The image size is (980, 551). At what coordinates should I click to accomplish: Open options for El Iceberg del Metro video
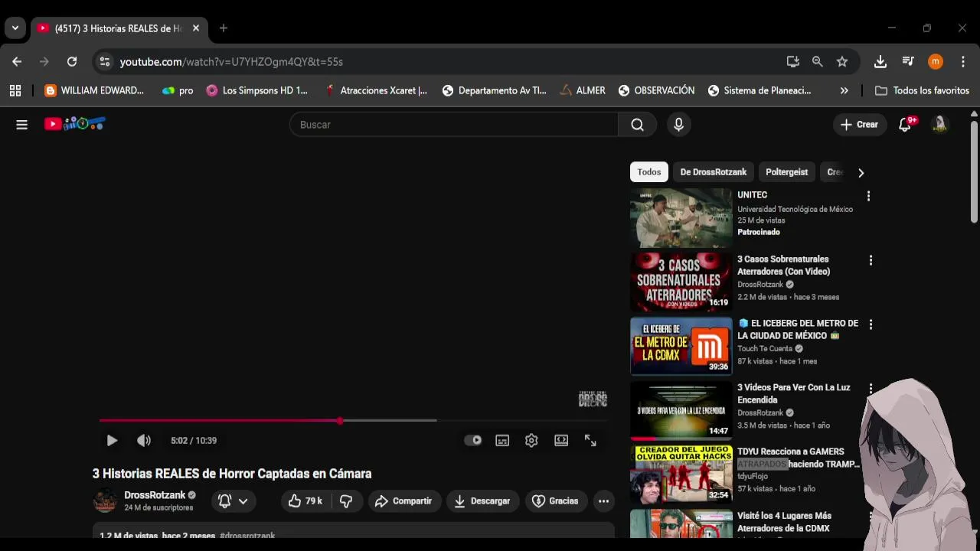tap(871, 324)
